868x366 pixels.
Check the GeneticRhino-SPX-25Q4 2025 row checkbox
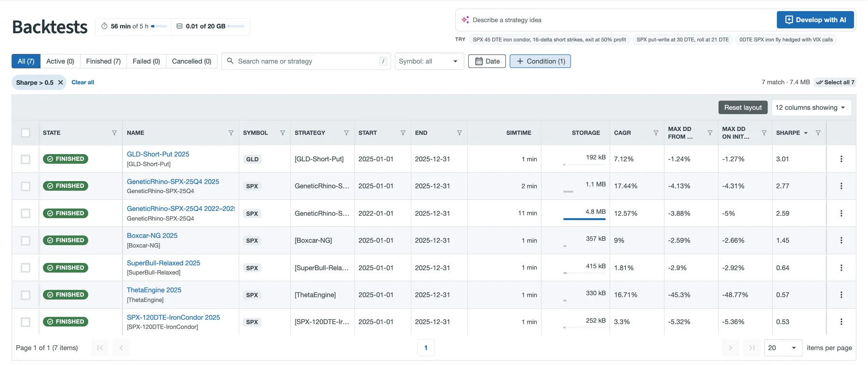26,186
